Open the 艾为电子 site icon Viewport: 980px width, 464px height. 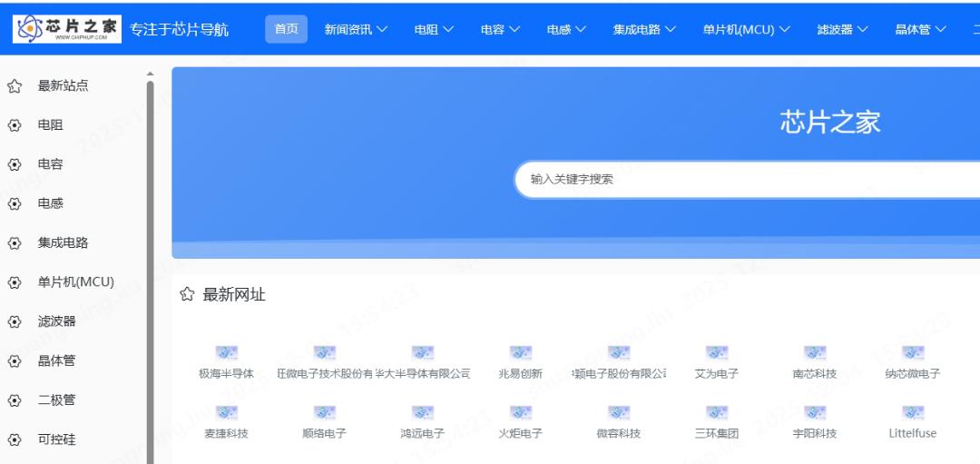[x=717, y=352]
